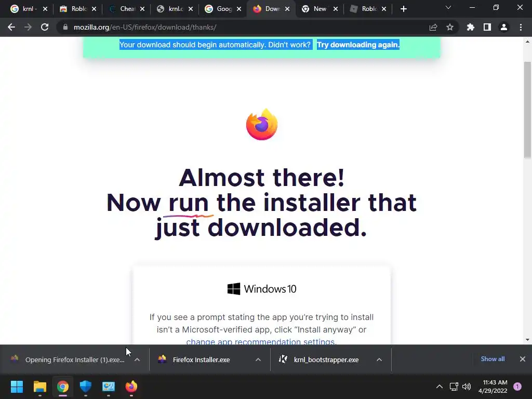Open the Chrome profile avatar
Screen dimensions: 532x399
[504, 27]
